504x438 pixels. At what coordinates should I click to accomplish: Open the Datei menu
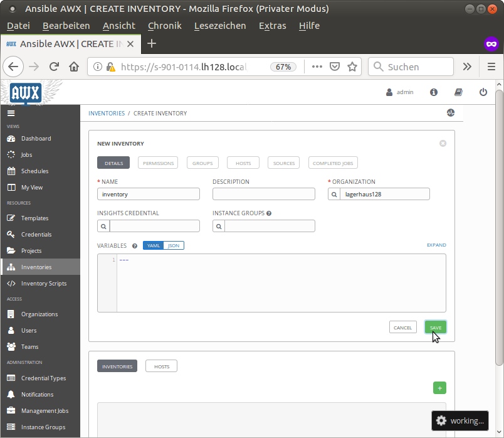coord(18,26)
